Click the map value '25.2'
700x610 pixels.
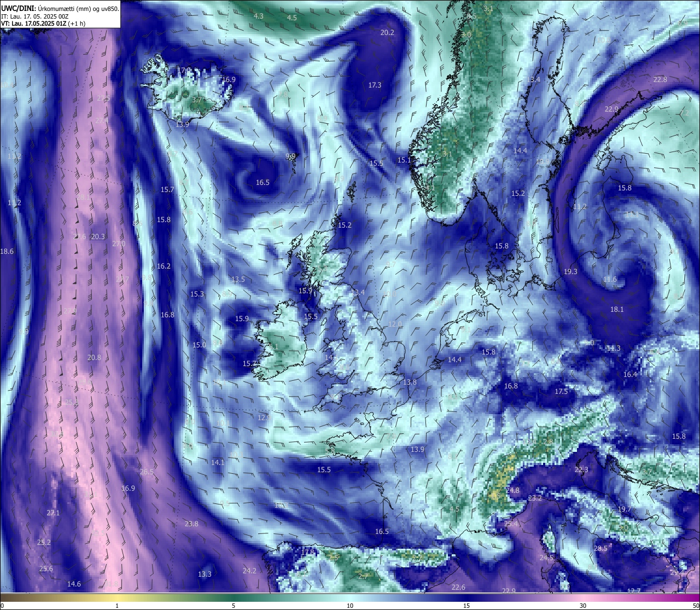pos(44,543)
